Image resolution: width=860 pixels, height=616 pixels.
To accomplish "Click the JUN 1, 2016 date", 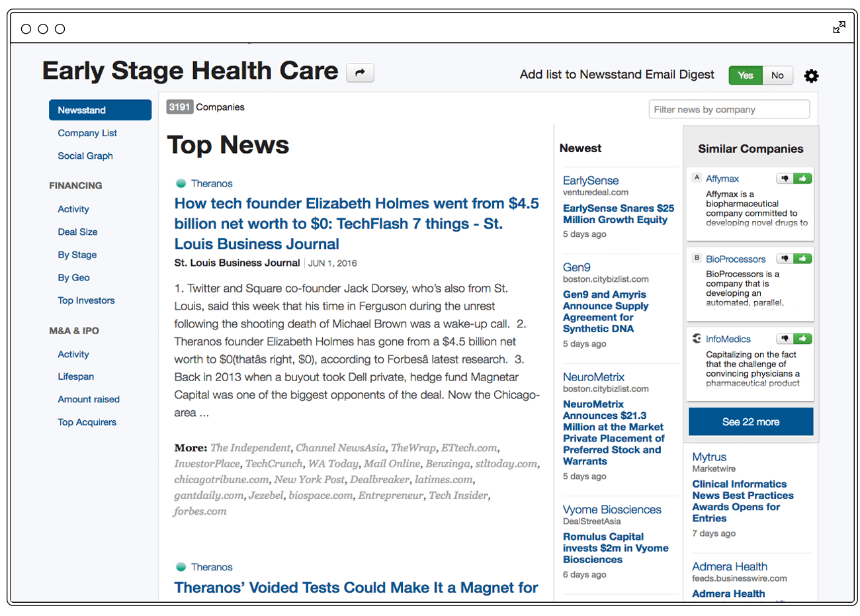I will click(x=332, y=263).
